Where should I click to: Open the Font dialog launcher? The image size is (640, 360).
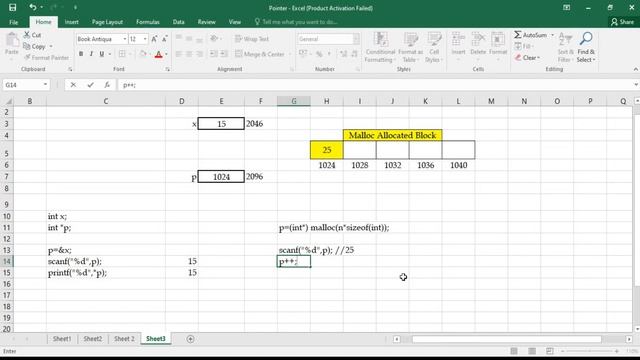167,70
